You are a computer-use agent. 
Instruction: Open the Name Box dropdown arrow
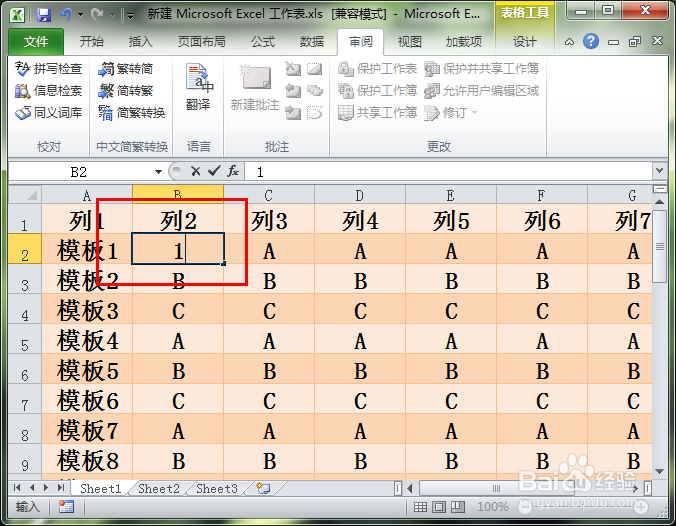158,172
